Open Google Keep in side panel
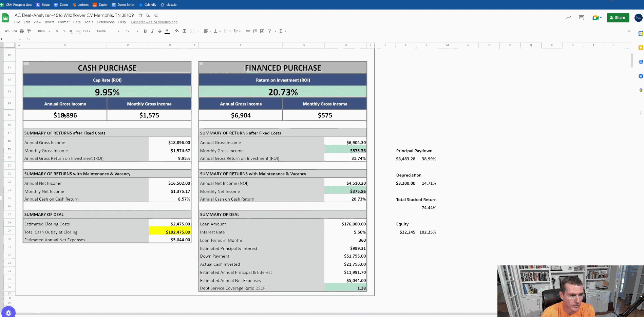644x317 pixels. click(x=641, y=48)
